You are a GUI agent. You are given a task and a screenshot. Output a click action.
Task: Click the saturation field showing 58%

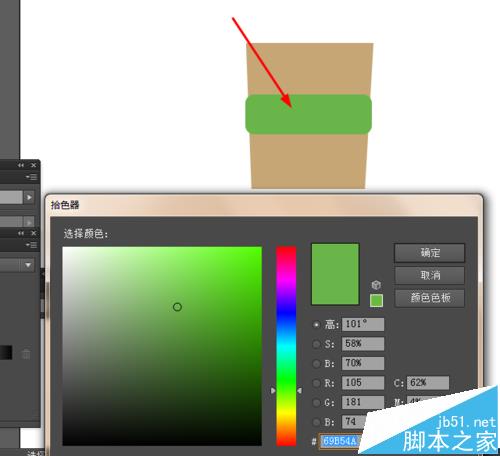pyautogui.click(x=363, y=344)
